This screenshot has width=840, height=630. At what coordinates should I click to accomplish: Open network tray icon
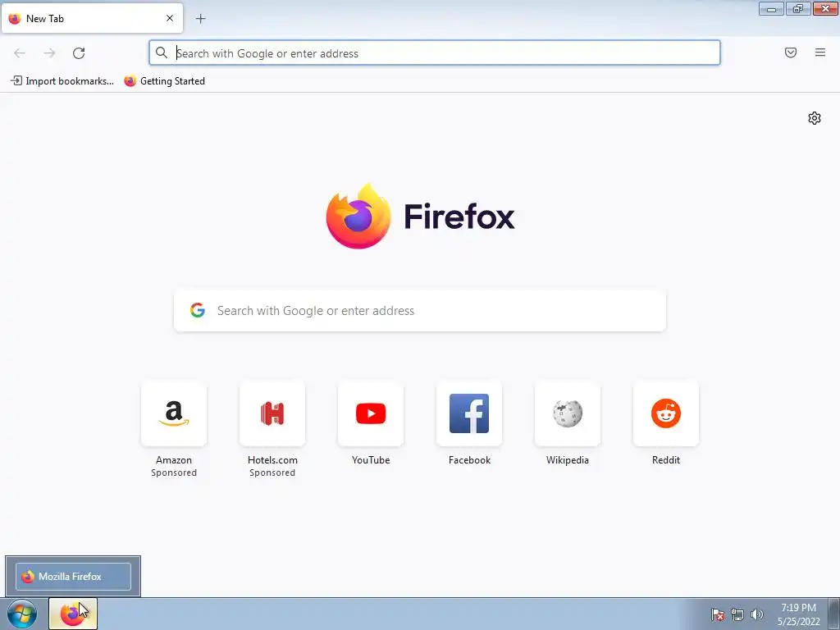coord(737,614)
